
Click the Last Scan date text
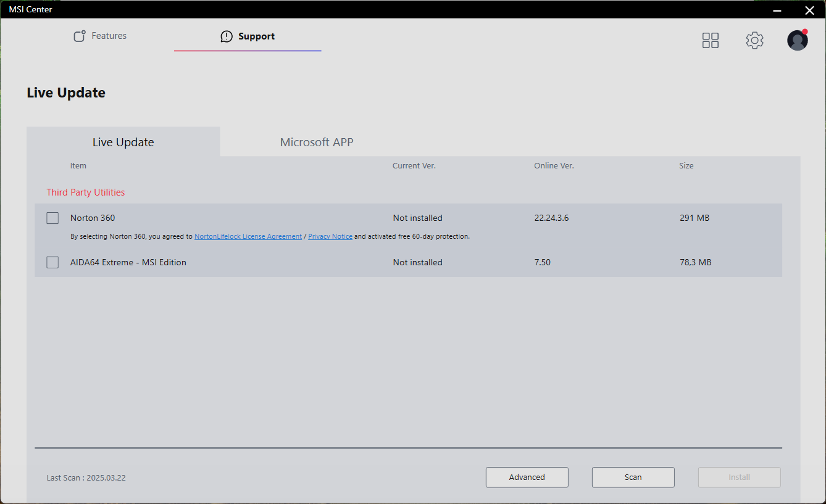[86, 477]
